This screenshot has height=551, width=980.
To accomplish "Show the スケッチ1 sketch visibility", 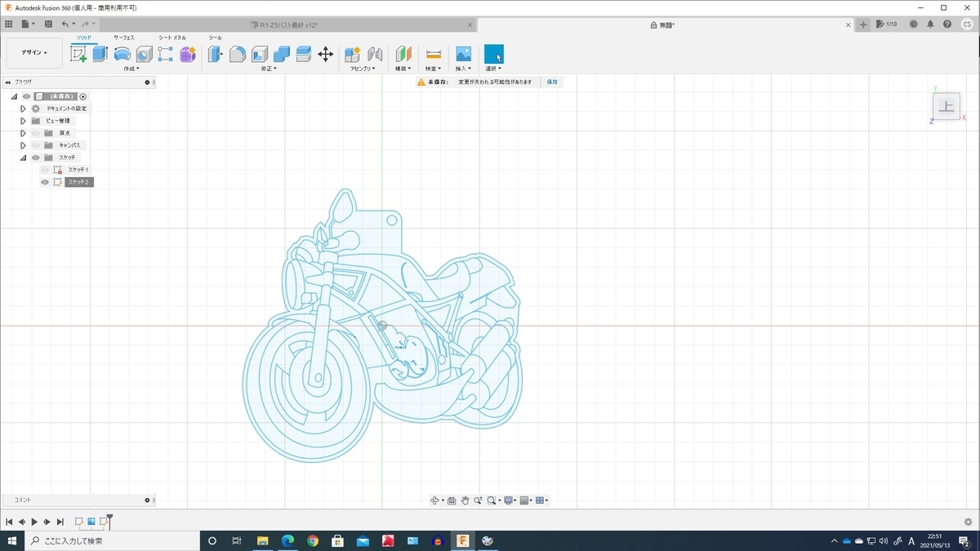I will click(x=45, y=169).
